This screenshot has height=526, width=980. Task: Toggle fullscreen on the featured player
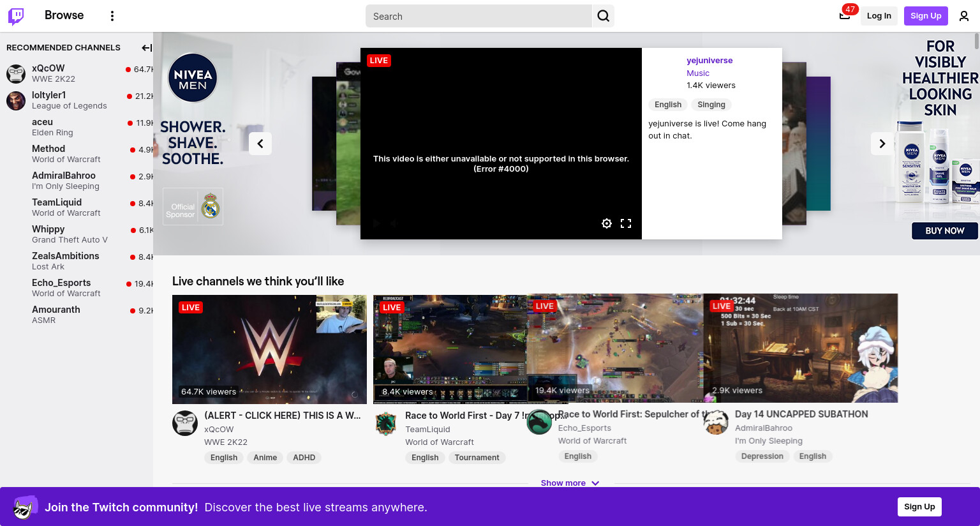click(x=626, y=223)
